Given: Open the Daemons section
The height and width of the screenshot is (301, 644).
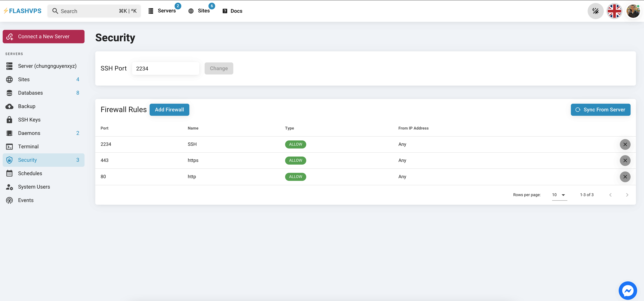Looking at the screenshot, I should coord(29,133).
